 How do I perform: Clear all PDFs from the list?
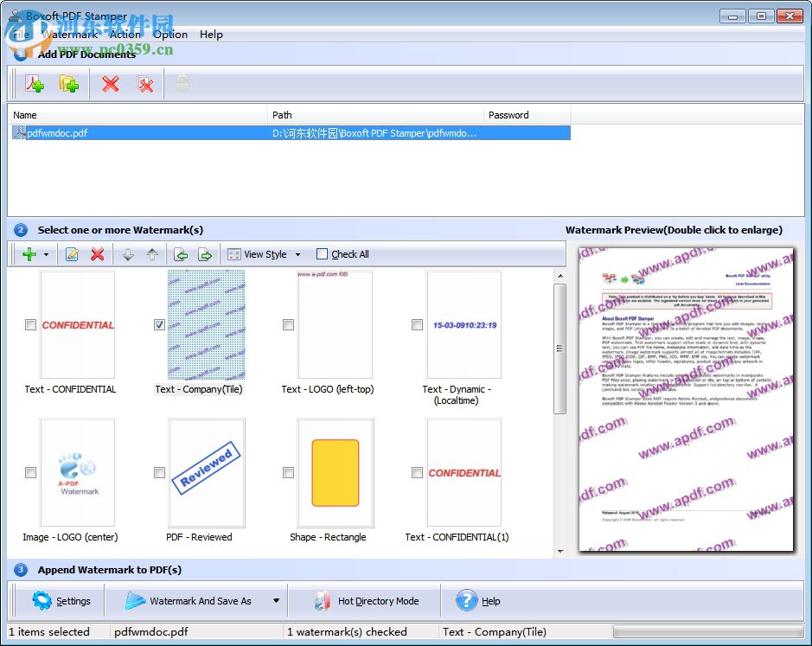(x=145, y=83)
